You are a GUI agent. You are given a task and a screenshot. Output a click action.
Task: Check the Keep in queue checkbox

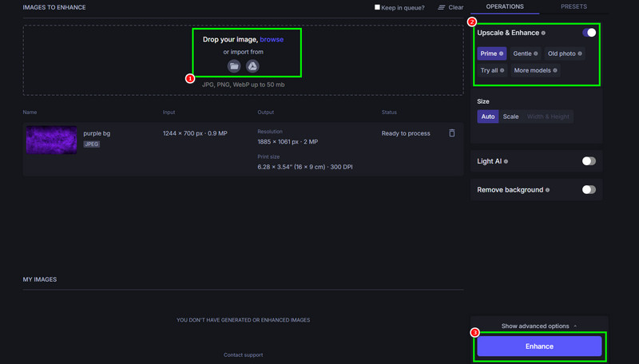377,7
